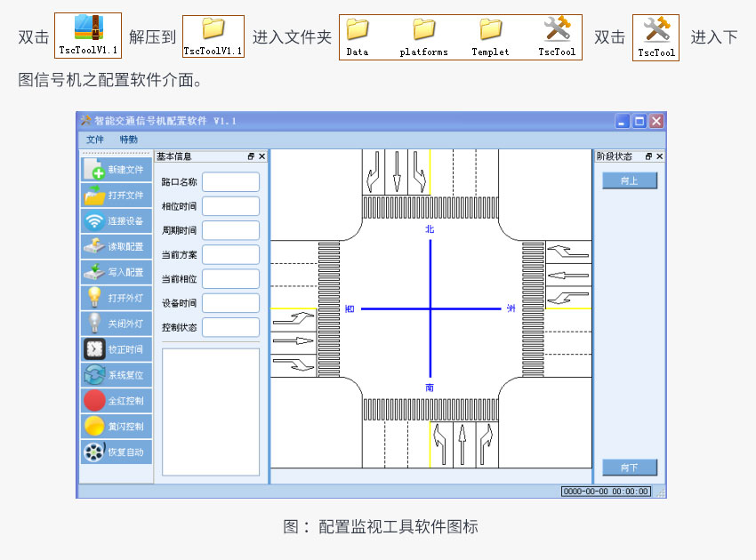Click the 校正时间 clock icon
Viewport: 756px width, 560px height.
pyautogui.click(x=95, y=349)
